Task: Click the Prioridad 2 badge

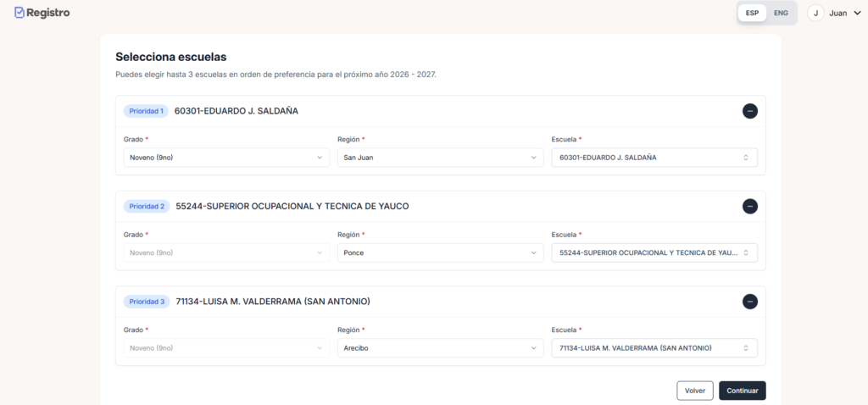Action: click(x=147, y=206)
